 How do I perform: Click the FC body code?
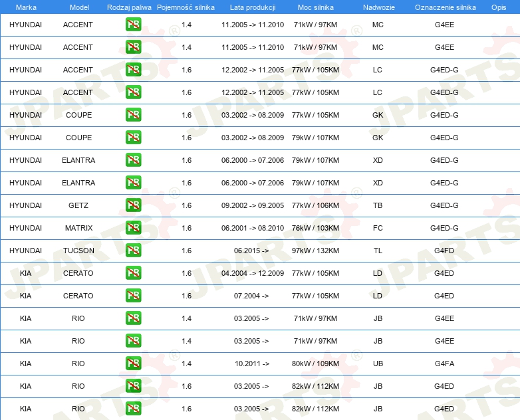tap(378, 228)
